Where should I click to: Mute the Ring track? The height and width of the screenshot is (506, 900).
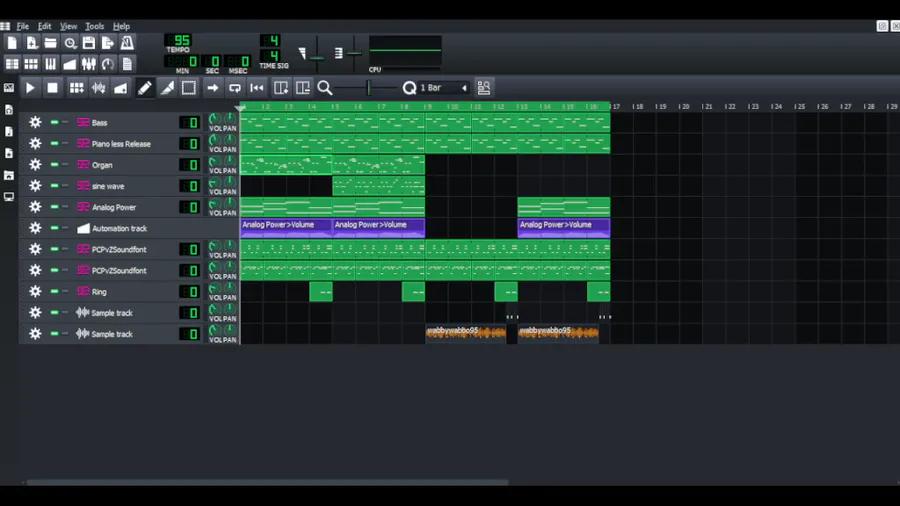point(55,291)
